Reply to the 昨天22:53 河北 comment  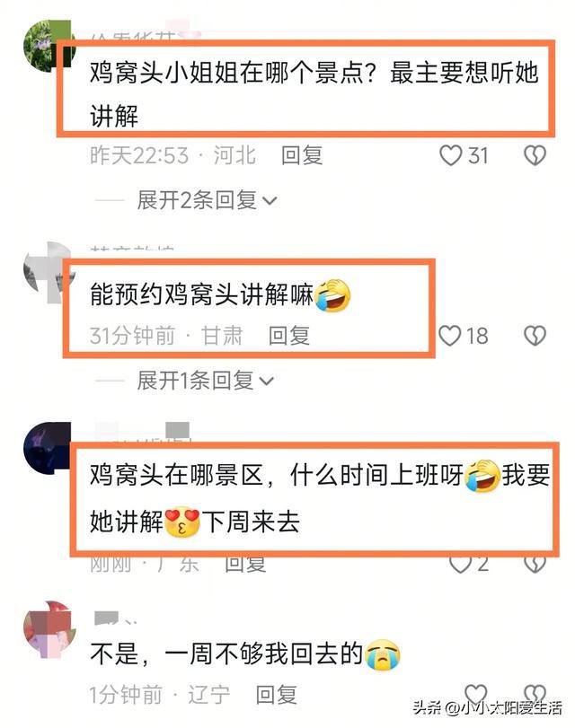click(302, 155)
